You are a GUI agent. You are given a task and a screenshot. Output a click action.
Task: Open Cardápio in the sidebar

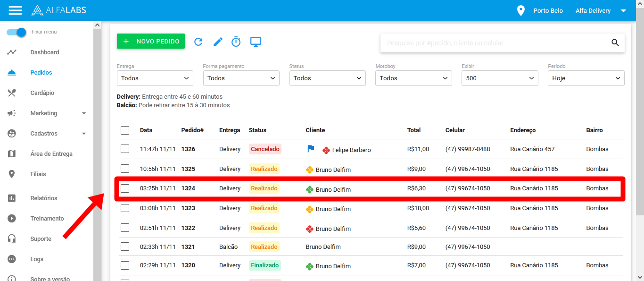click(42, 93)
